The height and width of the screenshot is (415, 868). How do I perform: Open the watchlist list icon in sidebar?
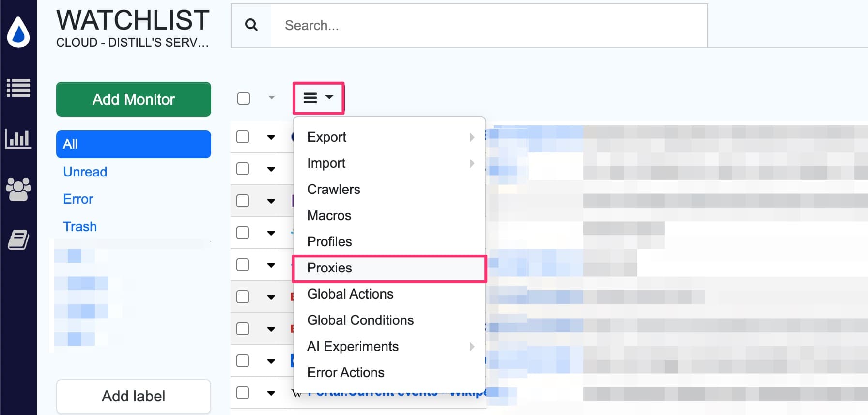pyautogui.click(x=18, y=88)
